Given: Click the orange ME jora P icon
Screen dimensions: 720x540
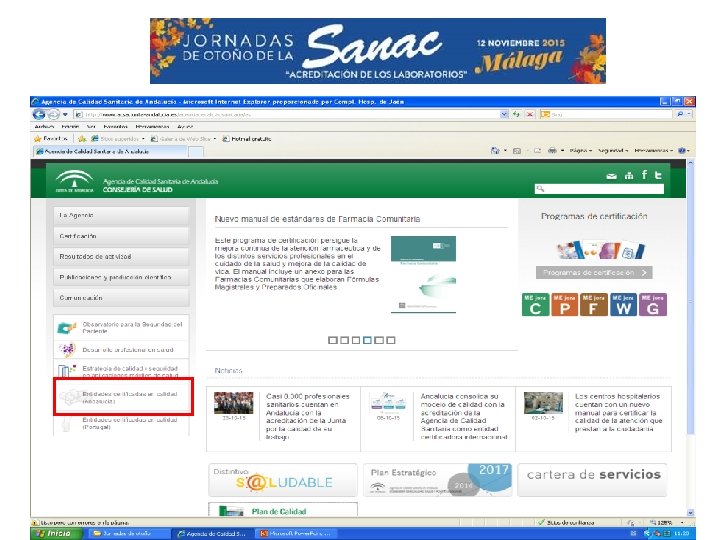Looking at the screenshot, I should 565,304.
